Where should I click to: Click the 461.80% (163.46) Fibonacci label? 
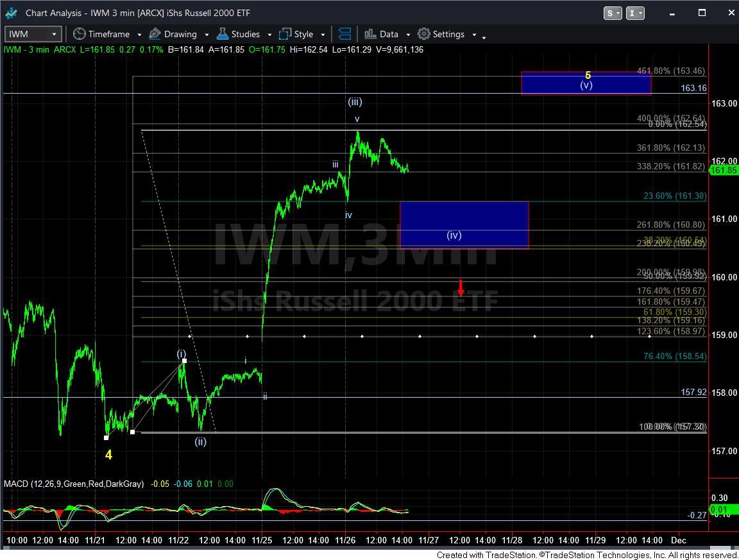(671, 71)
